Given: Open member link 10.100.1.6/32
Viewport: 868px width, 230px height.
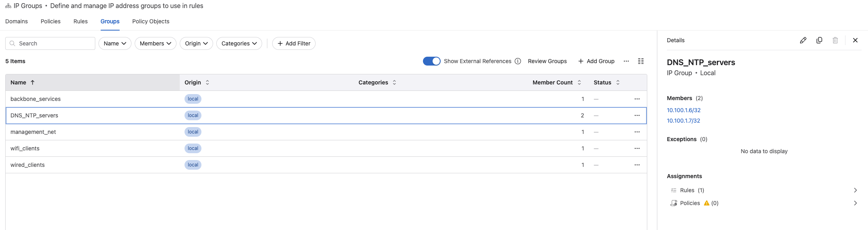Looking at the screenshot, I should 683,110.
